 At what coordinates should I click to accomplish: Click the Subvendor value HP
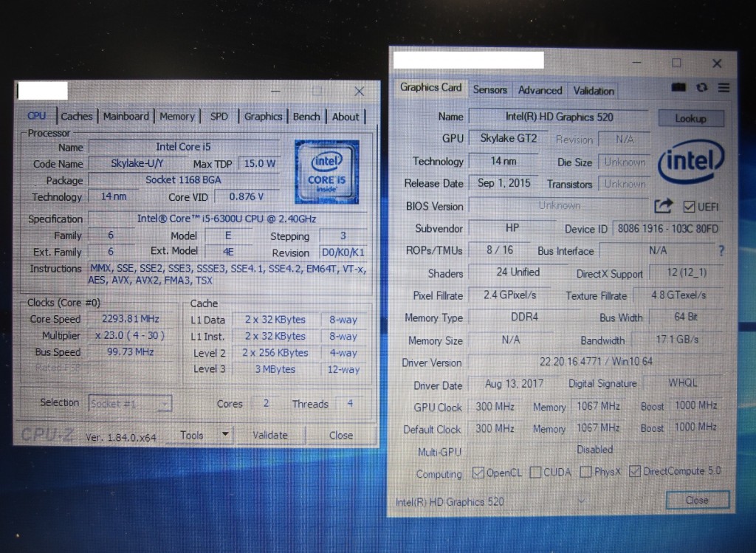512,227
